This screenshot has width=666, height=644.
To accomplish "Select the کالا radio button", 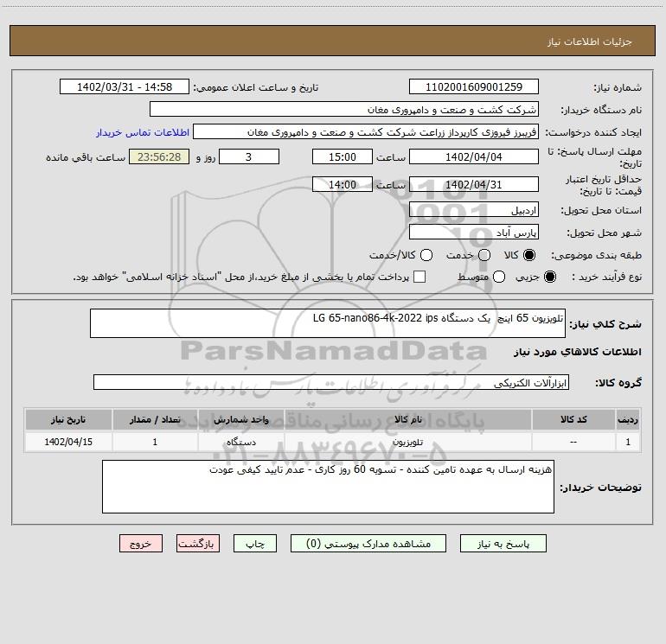I will pyautogui.click(x=529, y=255).
